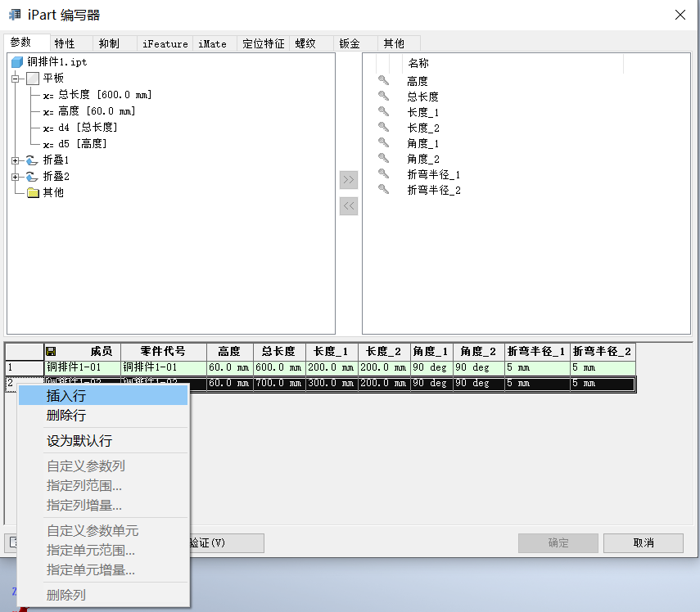Click the key icon beside 折弯半径_2

[x=383, y=190]
